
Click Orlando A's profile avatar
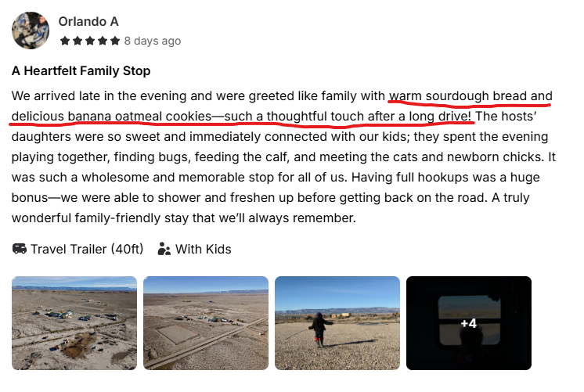[x=31, y=31]
